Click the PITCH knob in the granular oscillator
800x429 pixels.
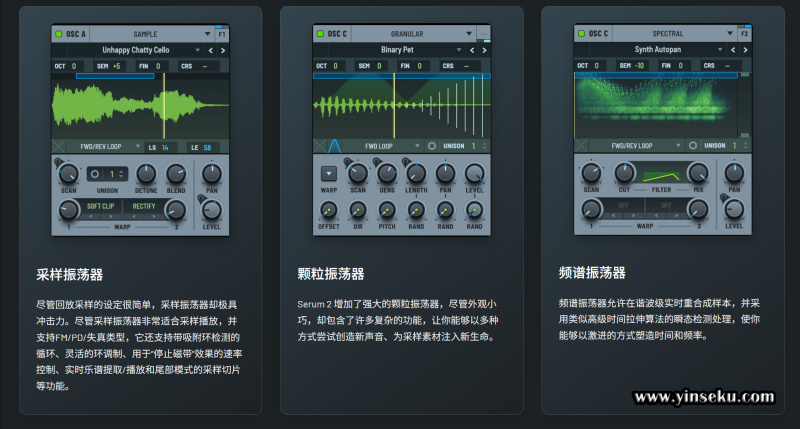(x=386, y=210)
